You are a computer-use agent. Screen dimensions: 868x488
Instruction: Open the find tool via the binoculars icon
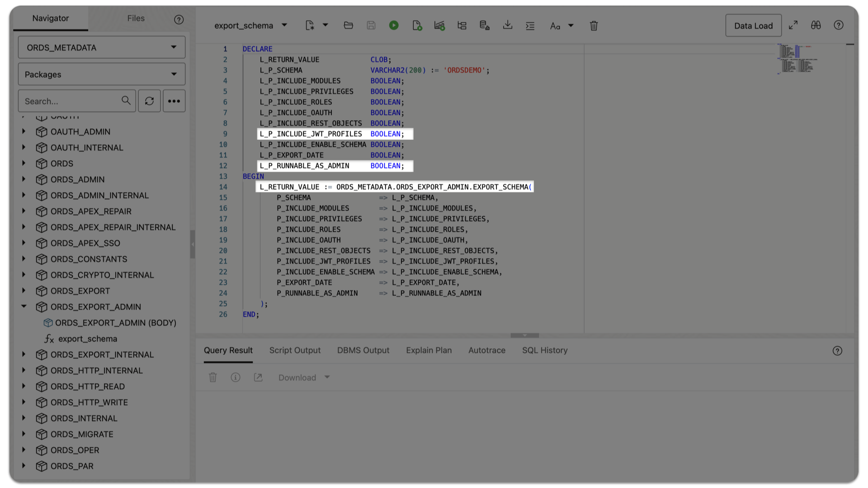point(816,25)
